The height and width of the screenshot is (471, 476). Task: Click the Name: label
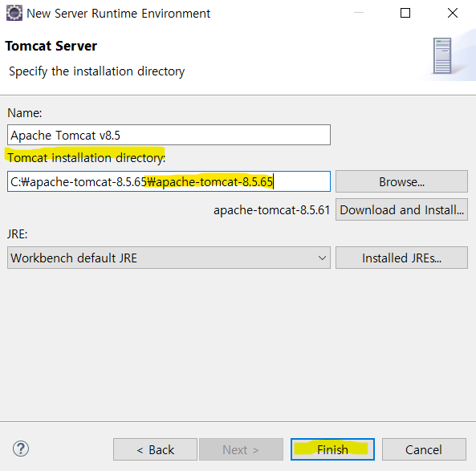click(x=25, y=113)
